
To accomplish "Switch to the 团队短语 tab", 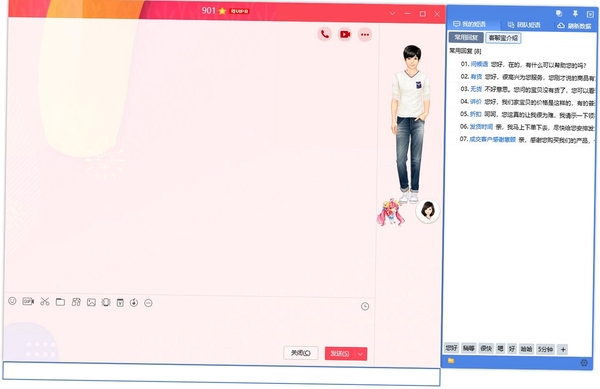I will click(524, 25).
